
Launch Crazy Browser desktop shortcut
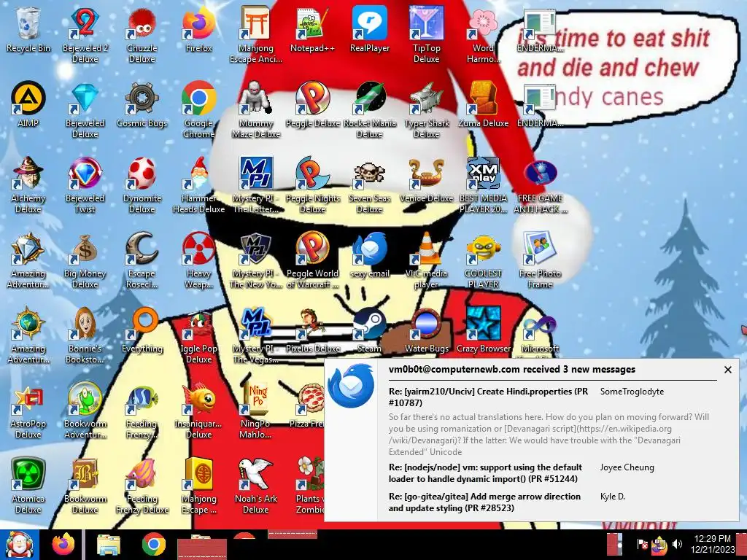click(483, 330)
